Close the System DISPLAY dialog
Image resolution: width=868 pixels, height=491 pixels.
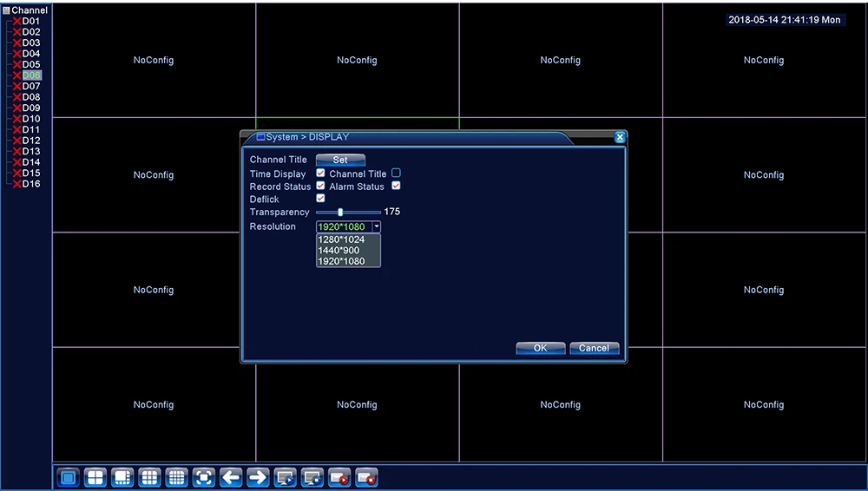point(620,137)
